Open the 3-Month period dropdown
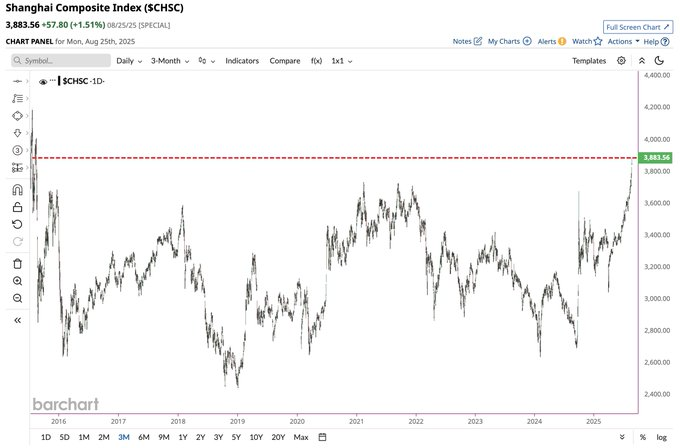 click(170, 61)
